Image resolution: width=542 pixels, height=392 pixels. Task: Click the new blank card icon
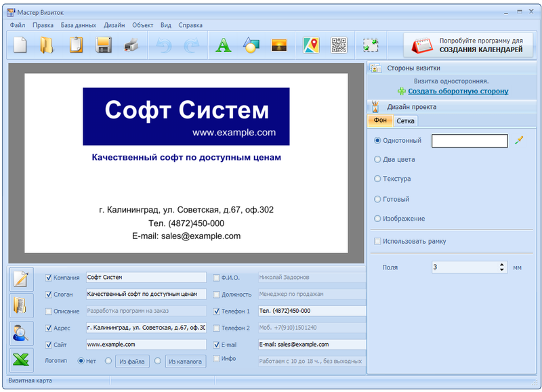click(21, 45)
